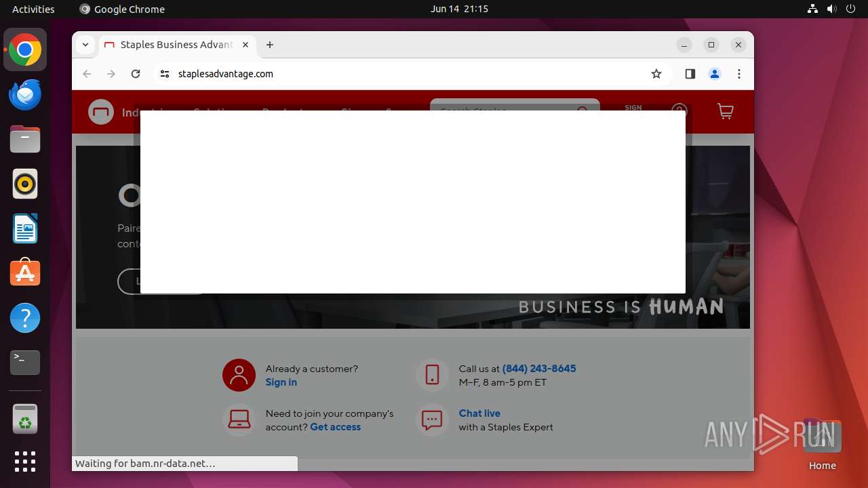868x488 pixels.
Task: Open Rhythmbox music player in dock
Action: point(25,184)
